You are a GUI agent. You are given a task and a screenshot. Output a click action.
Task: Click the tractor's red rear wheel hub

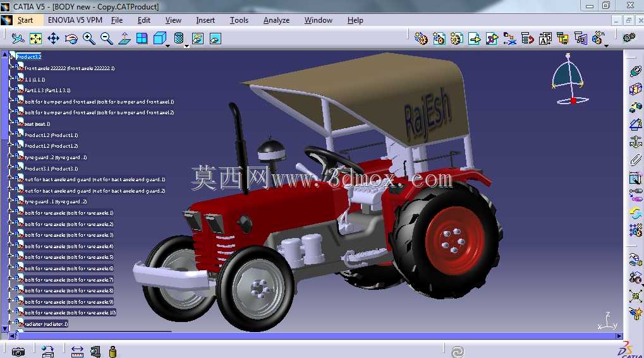(x=454, y=241)
